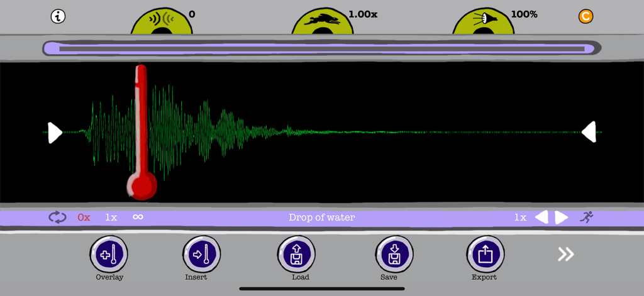Image resolution: width=644 pixels, height=296 pixels.
Task: Adjust the rabbit speed dial
Action: tap(323, 22)
